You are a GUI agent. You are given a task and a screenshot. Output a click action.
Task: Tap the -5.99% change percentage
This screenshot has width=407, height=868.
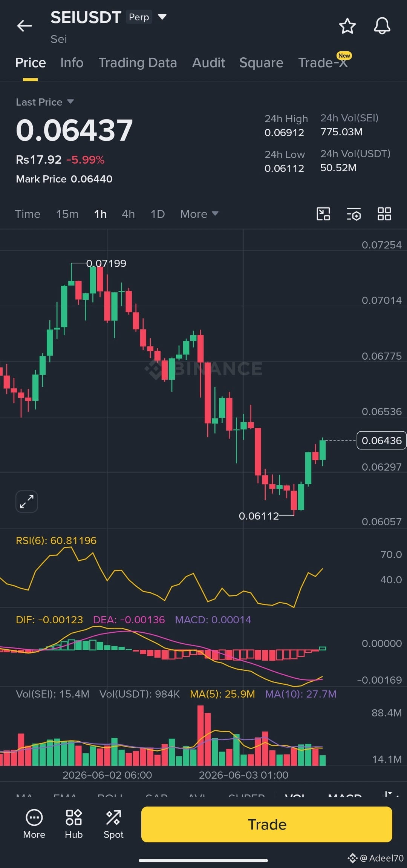point(85,160)
